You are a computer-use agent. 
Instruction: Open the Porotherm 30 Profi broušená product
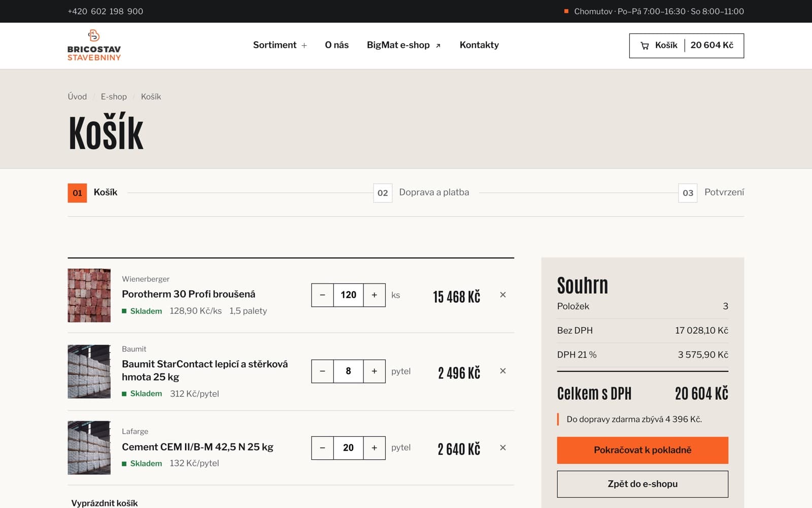[188, 294]
